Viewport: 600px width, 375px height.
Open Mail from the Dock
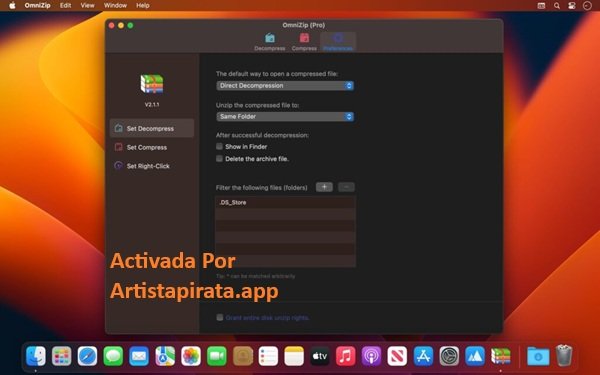[x=139, y=356]
